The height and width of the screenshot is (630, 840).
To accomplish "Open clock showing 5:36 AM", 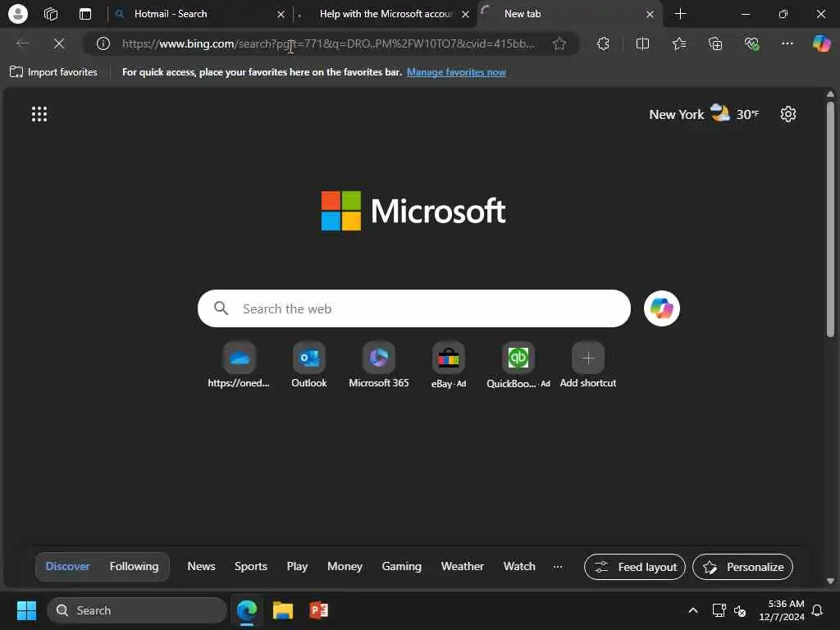I will [782, 610].
